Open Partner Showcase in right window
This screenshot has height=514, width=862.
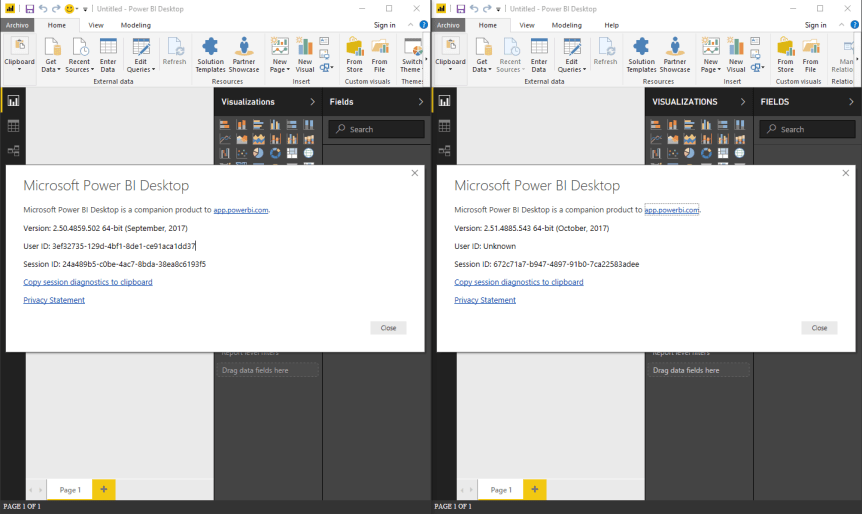[x=675, y=55]
